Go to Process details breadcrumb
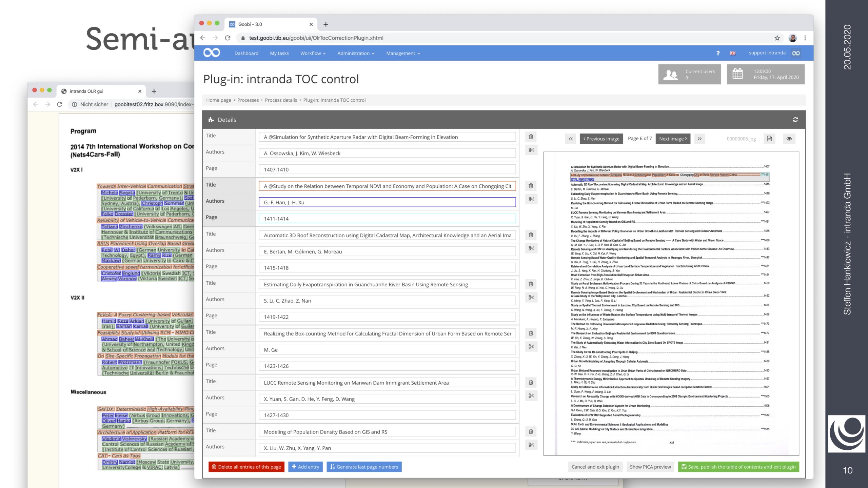This screenshot has height=488, width=868. (281, 100)
